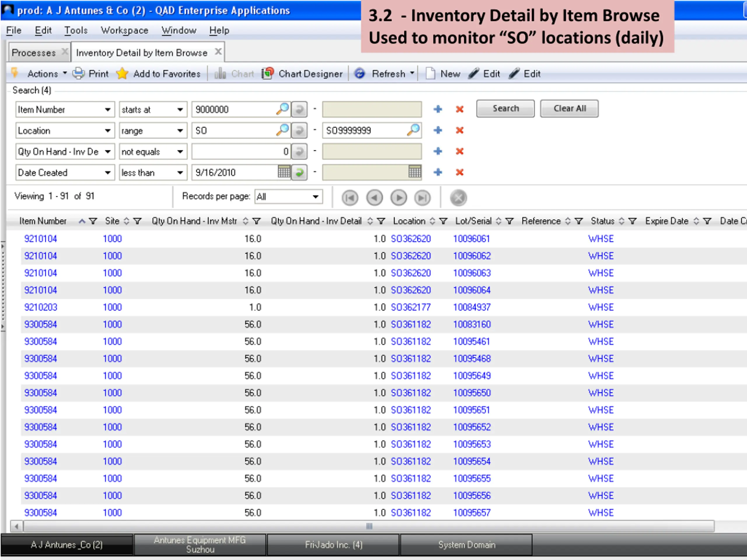Viewport: 747px width, 560px height.
Task: Open location link SO362177
Action: pos(411,307)
